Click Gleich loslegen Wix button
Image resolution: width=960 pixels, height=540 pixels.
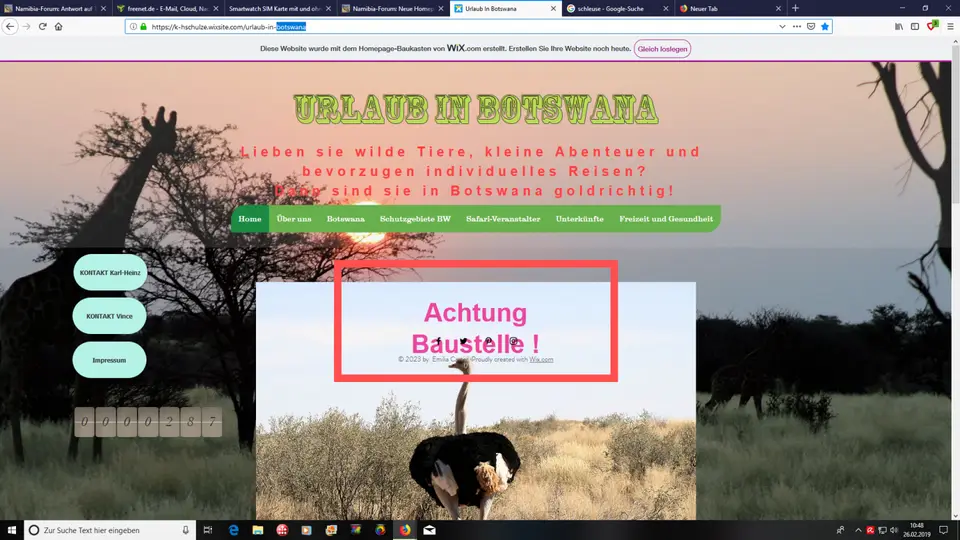[662, 49]
